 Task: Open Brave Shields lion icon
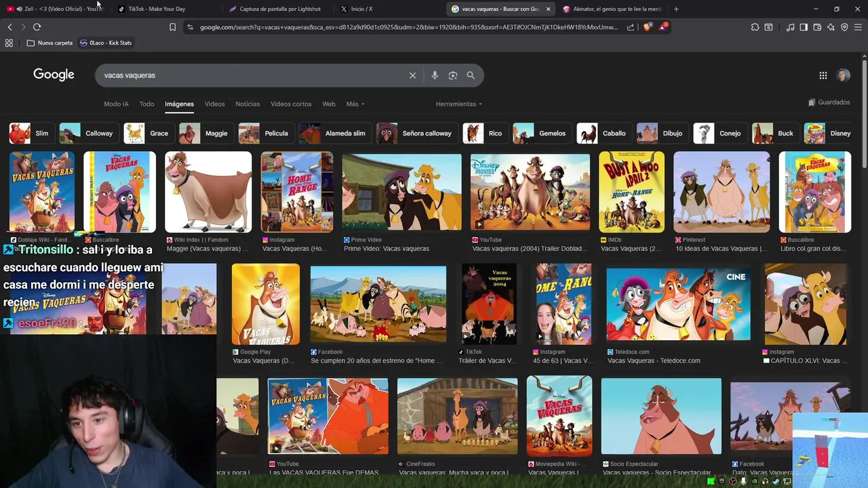[x=647, y=27]
